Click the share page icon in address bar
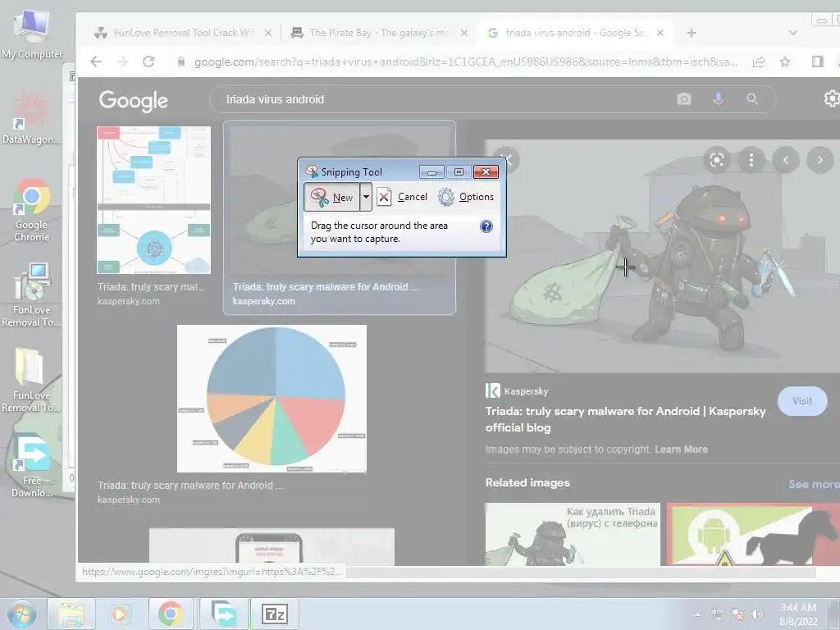This screenshot has height=630, width=840. (x=759, y=62)
